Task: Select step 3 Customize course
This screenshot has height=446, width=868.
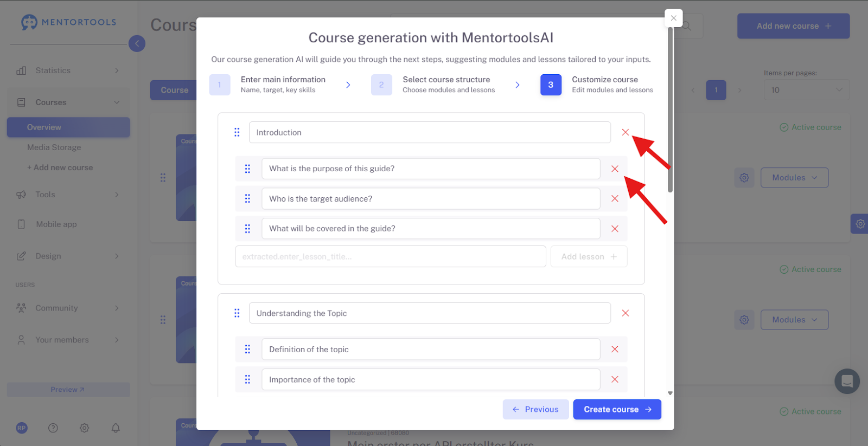Action: tap(597, 85)
